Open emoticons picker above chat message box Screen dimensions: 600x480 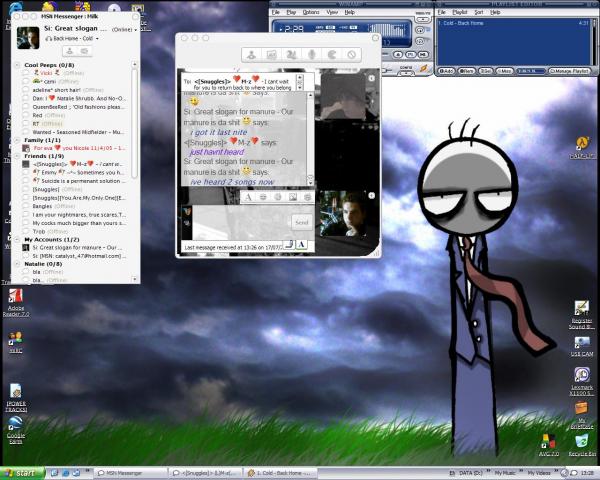[x=263, y=197]
